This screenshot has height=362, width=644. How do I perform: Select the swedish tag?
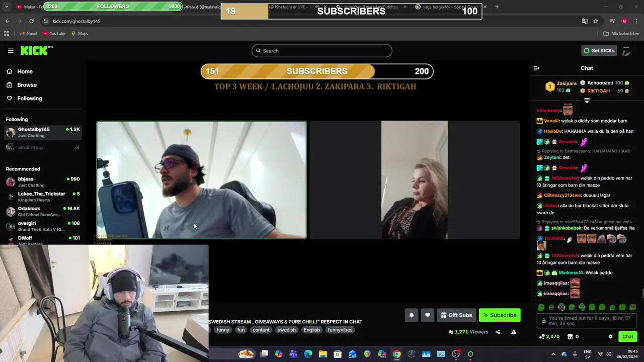287,330
